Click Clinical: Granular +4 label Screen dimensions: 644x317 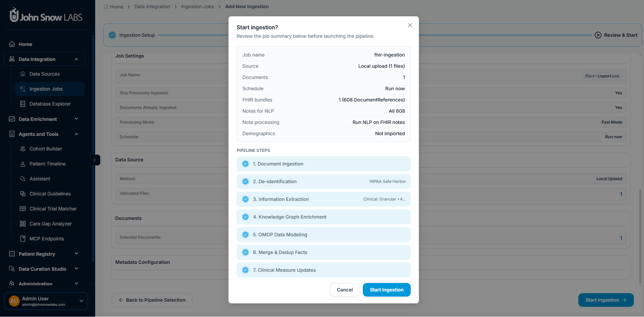385,199
